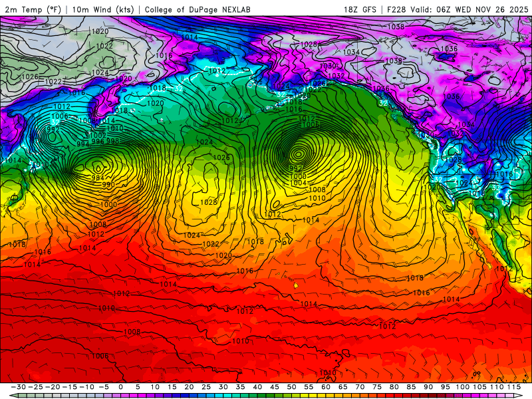Screen dimensions: 532x399
Task: Select the 85 value on temperature scale
Action: point(411,387)
